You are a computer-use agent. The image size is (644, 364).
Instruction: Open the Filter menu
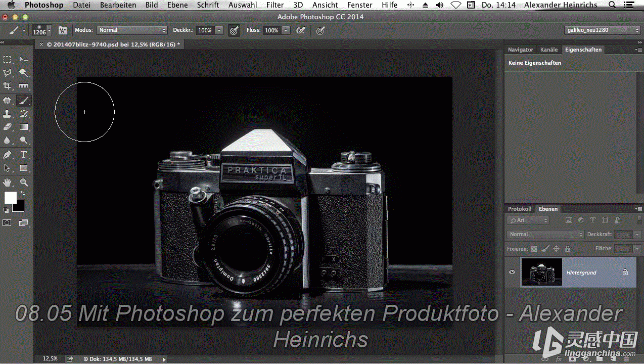(275, 5)
